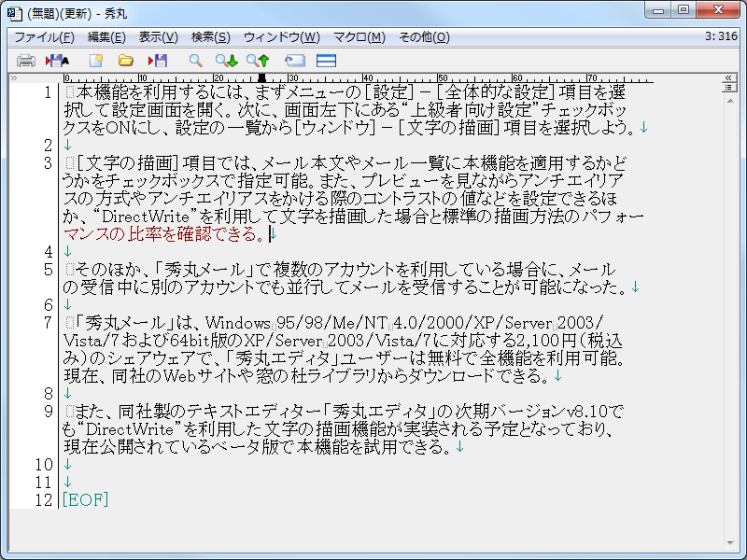
Task: Click the text Webサイト in paragraph 7
Action: [201, 377]
